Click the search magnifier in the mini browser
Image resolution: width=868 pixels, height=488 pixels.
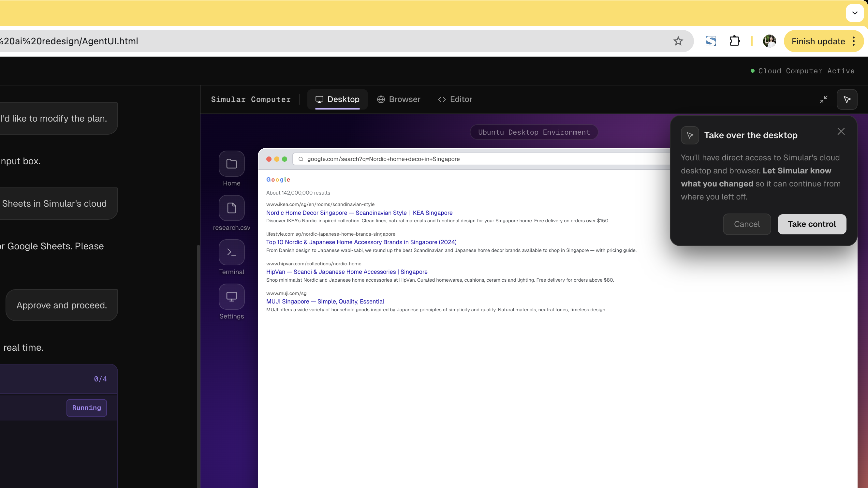click(x=301, y=159)
